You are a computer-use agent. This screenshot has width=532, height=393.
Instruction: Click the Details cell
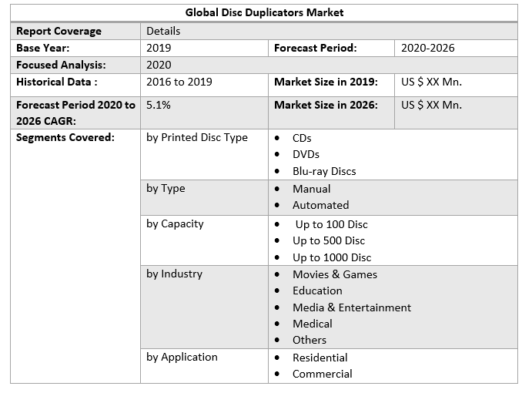pos(163,31)
